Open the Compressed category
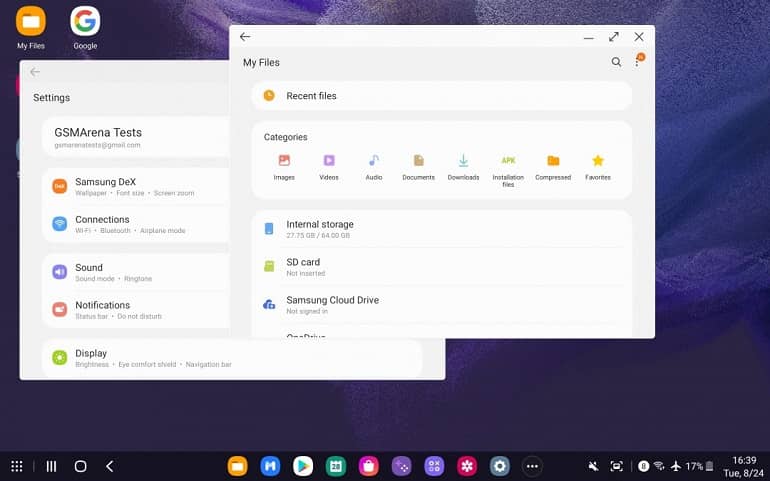770x481 pixels. [x=553, y=167]
